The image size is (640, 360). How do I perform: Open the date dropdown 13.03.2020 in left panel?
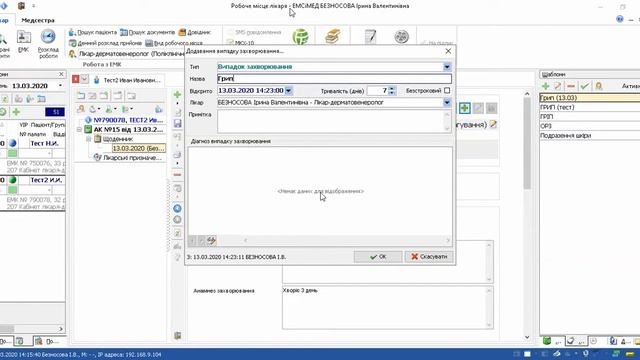61,86
